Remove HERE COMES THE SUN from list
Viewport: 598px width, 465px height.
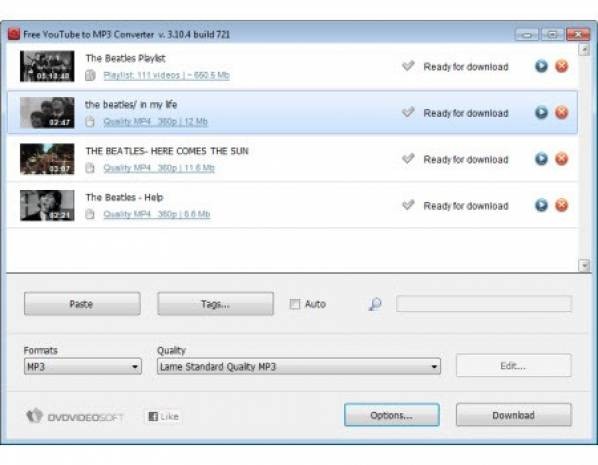coord(561,159)
